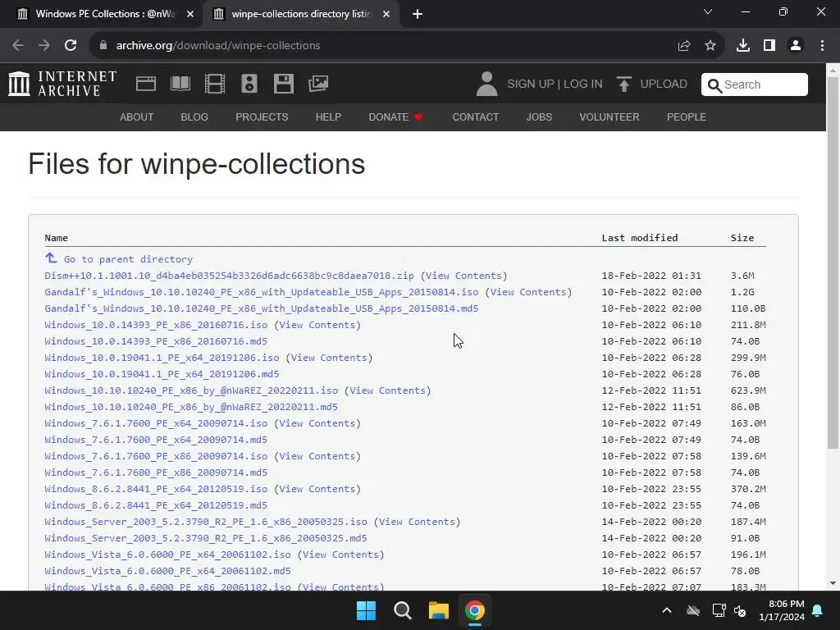Download Windows_Server_2003 R2 PE iso
840x630 pixels.
206,522
